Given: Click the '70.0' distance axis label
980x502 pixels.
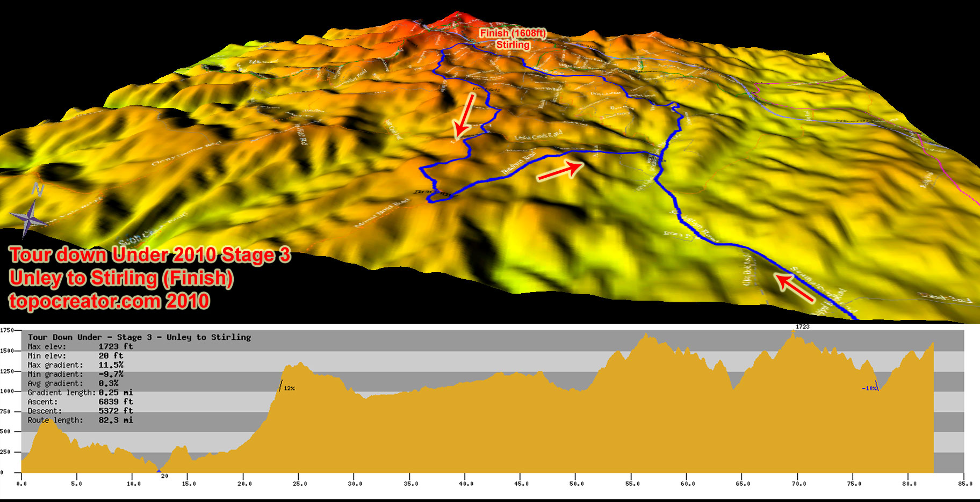Looking at the screenshot, I should pos(799,484).
